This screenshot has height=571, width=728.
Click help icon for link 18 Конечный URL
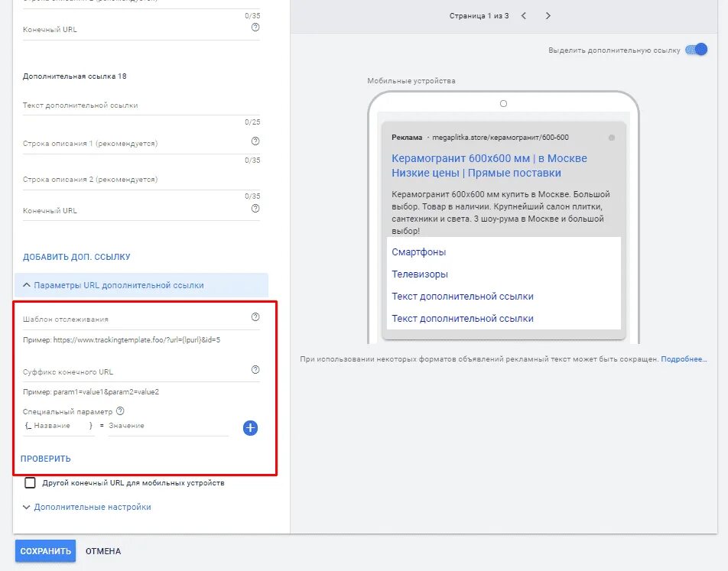(255, 209)
